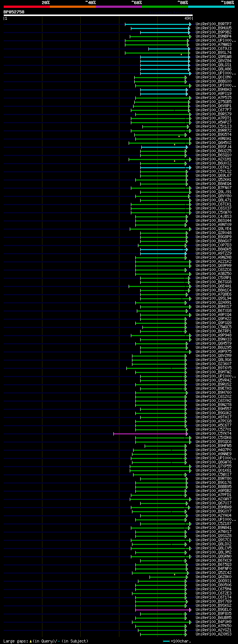Click the UniRef100_Q9M1W8 label
Screen dimensions: 238x644
[x=213, y=57]
